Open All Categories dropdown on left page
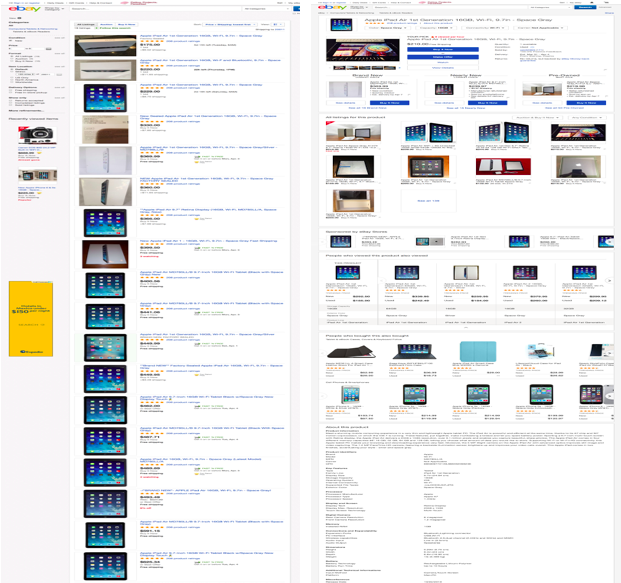The image size is (621, 583). tap(265, 8)
